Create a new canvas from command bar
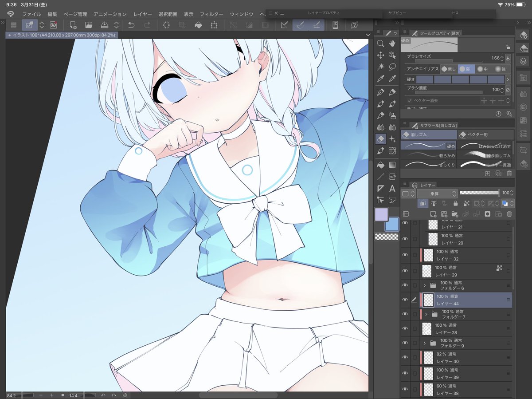Image resolution: width=532 pixels, height=399 pixels. [x=73, y=25]
